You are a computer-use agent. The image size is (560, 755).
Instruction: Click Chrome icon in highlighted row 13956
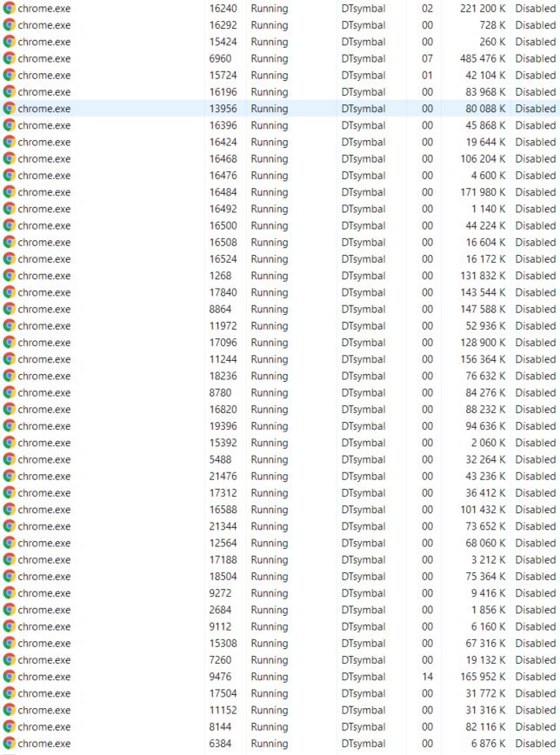10,109
